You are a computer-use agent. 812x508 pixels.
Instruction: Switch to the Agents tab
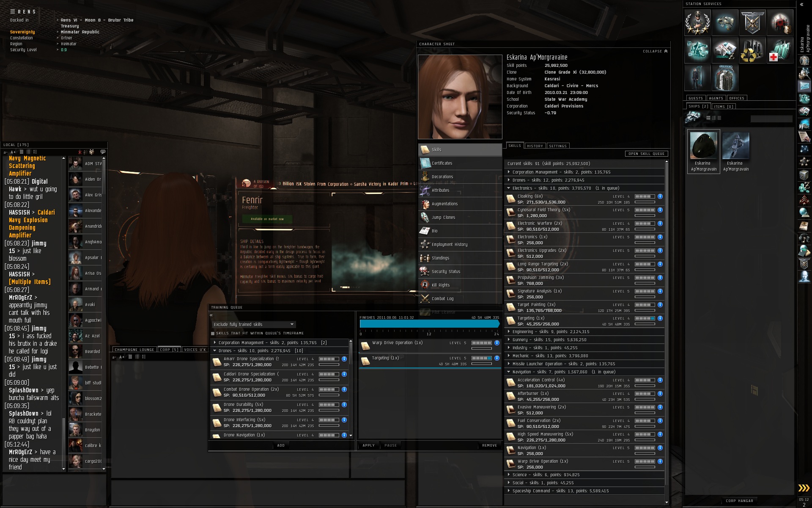coord(716,98)
